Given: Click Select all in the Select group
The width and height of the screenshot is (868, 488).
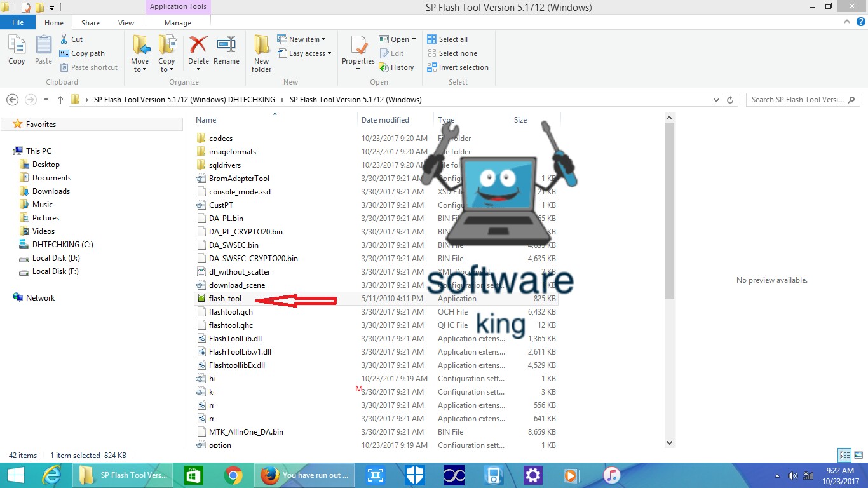Looking at the screenshot, I should 447,39.
